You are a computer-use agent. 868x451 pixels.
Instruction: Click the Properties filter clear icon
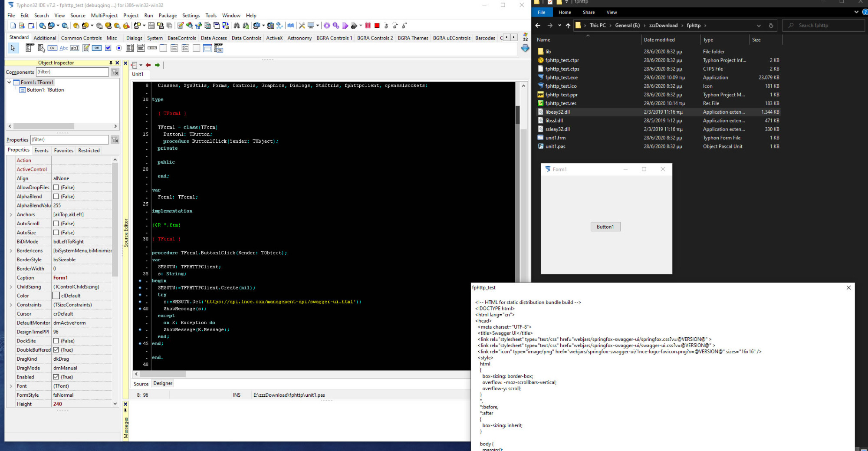click(115, 140)
